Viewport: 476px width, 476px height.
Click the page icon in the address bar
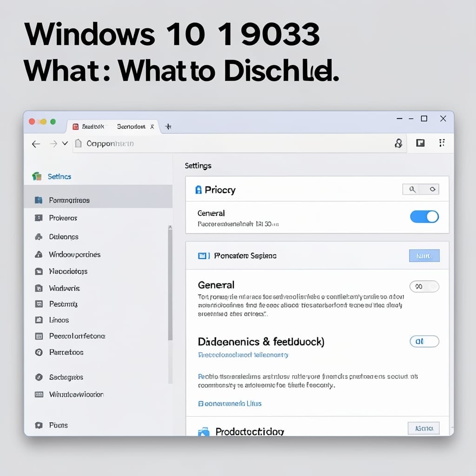(x=78, y=143)
